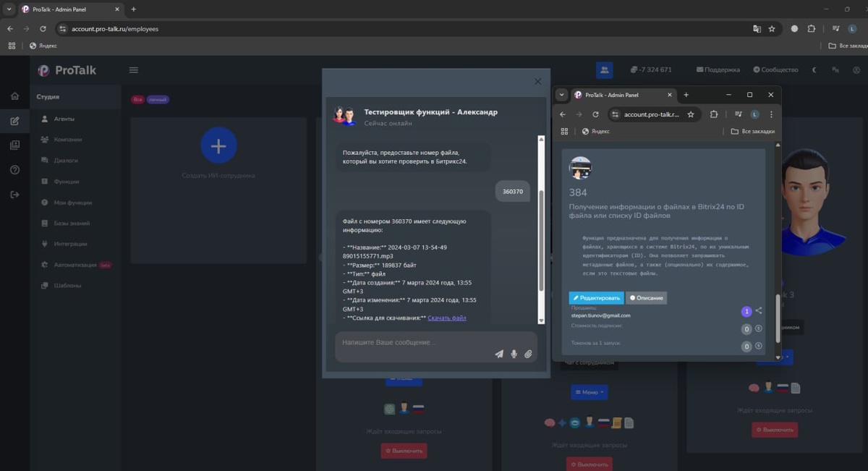Image resolution: width=868 pixels, height=471 pixels.
Task: Send the chat message with paper-plane icon
Action: [x=499, y=354]
